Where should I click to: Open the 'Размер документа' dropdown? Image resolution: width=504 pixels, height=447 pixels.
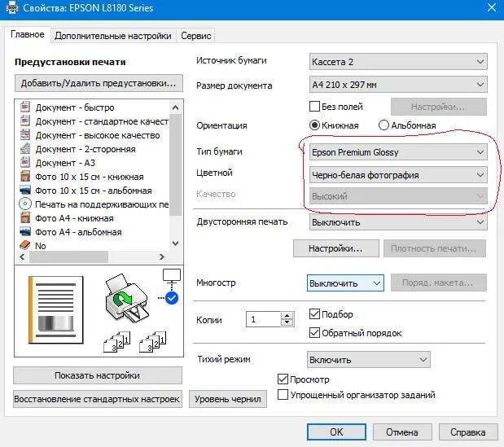398,85
